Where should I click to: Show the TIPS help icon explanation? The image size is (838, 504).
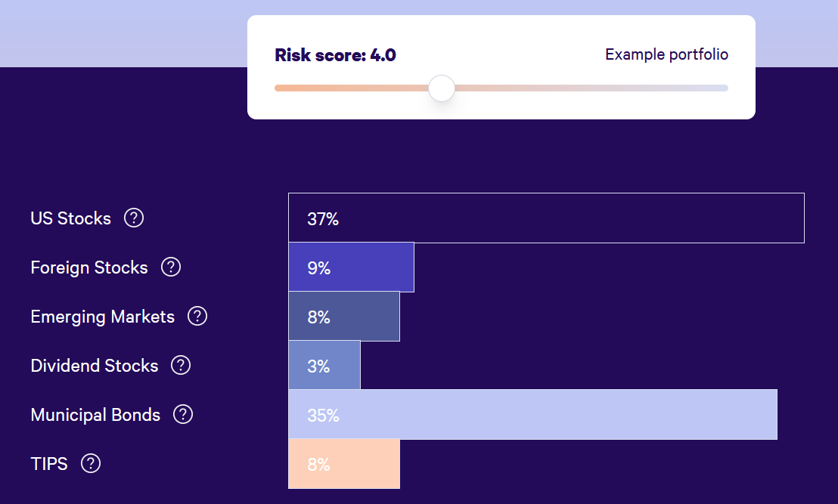click(x=91, y=463)
